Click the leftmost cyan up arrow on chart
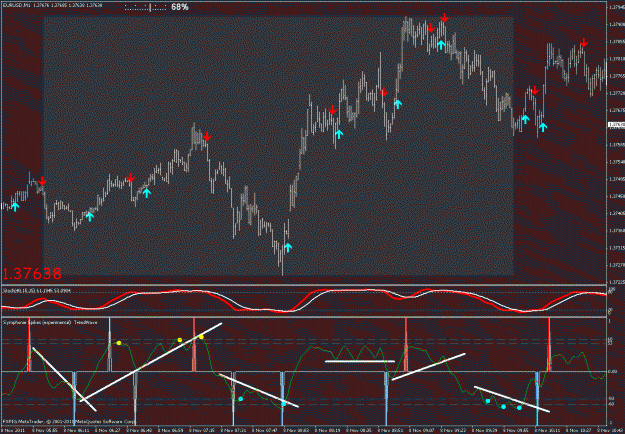The height and width of the screenshot is (434, 625). point(15,207)
